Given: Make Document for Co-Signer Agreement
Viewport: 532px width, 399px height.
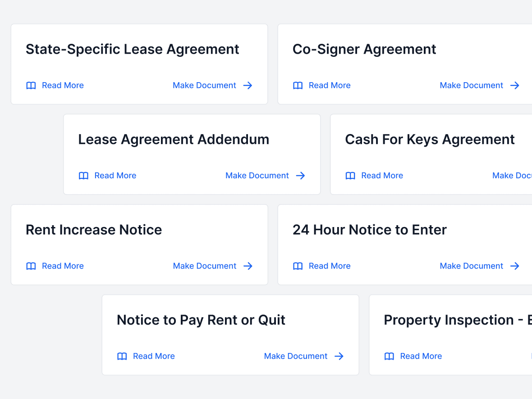Looking at the screenshot, I should point(471,86).
